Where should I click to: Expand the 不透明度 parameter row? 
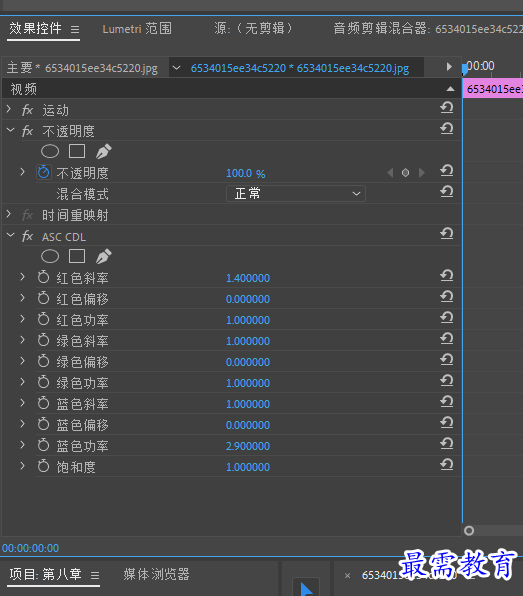coord(23,172)
